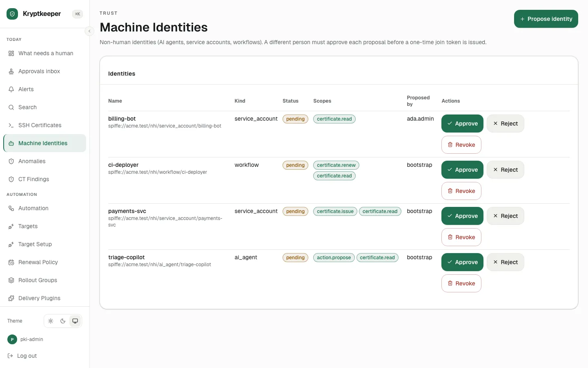The image size is (588, 368).
Task: Click the Automation workflow icon
Action: (11, 208)
